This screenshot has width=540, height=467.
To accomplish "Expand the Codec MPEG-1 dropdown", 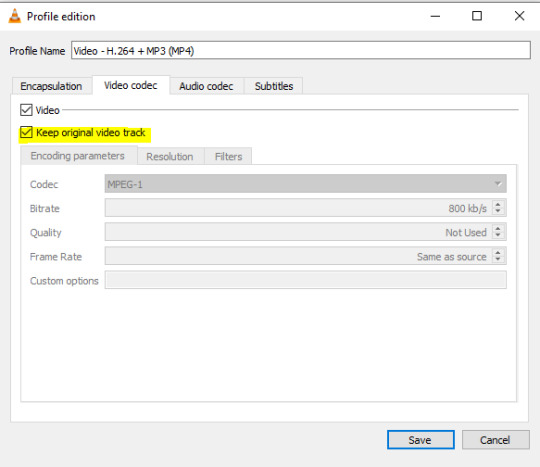I will 305,184.
